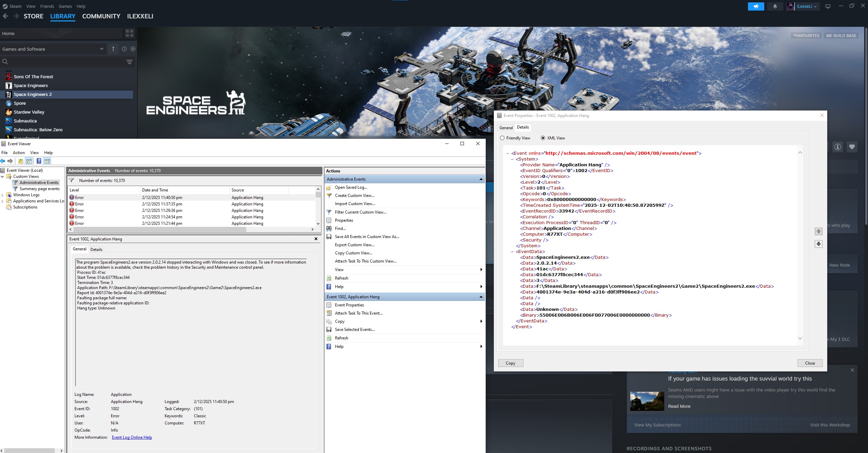Click Event Viewer toolbar back arrow
868x453 pixels.
coord(3,161)
